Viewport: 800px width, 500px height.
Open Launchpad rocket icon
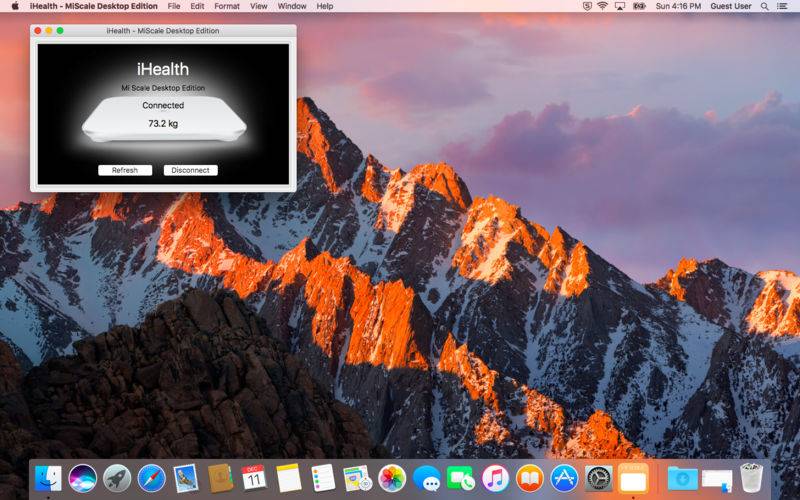coord(117,478)
